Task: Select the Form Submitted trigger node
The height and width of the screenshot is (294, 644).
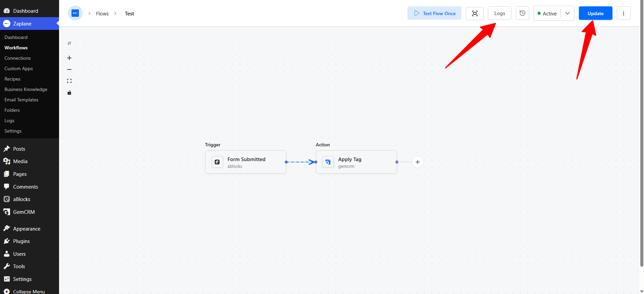Action: point(246,162)
